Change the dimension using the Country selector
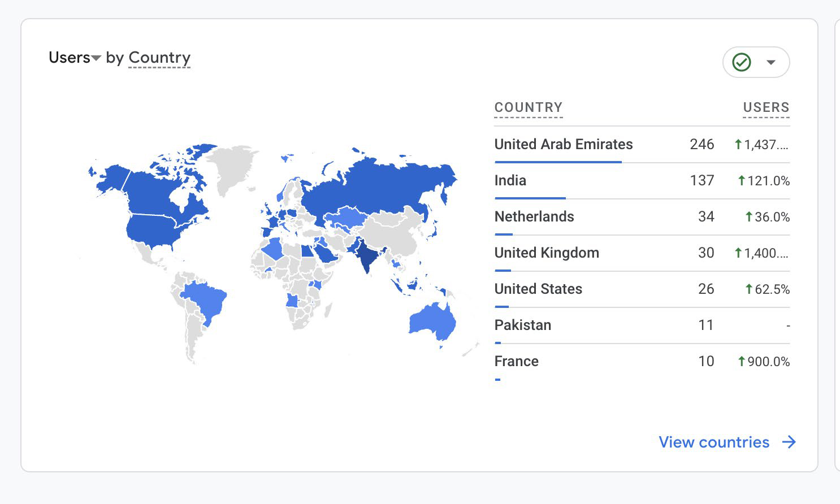Screen dimensions: 840x504 coord(159,57)
